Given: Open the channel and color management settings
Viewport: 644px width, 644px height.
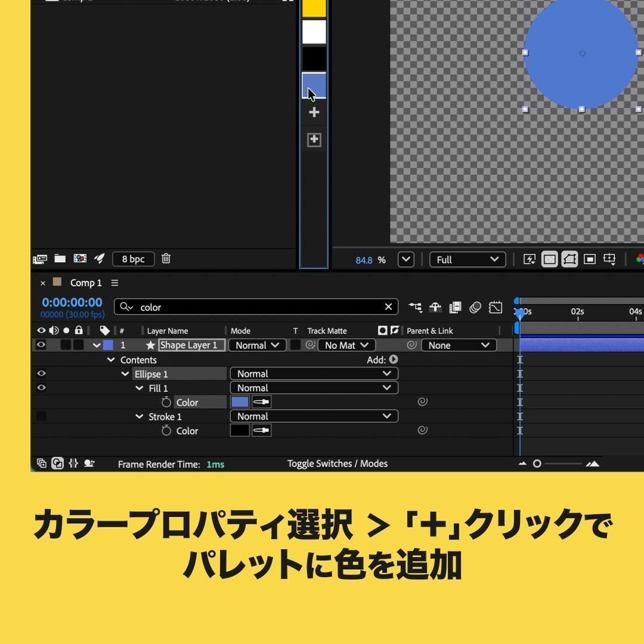Looking at the screenshot, I should click(x=640, y=259).
